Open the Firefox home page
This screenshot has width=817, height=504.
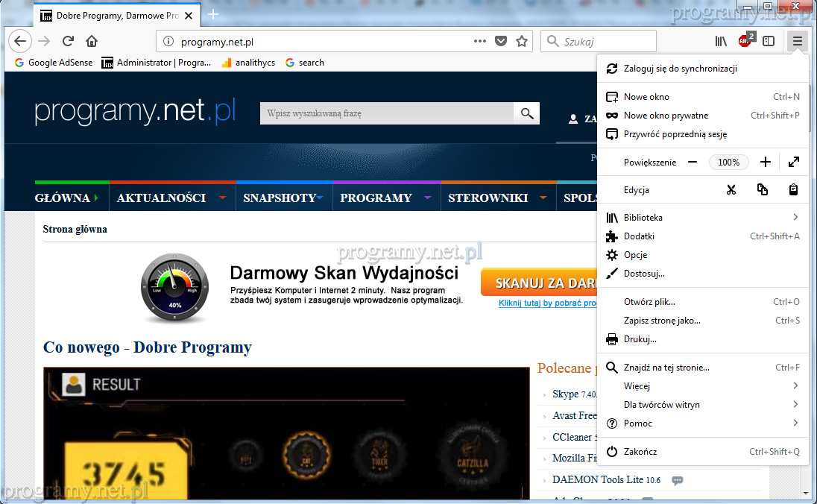92,41
